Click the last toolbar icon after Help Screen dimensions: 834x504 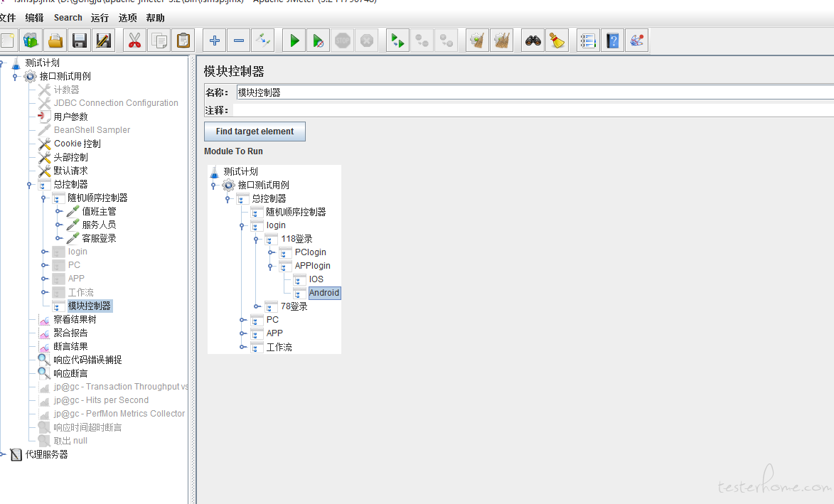pos(636,41)
